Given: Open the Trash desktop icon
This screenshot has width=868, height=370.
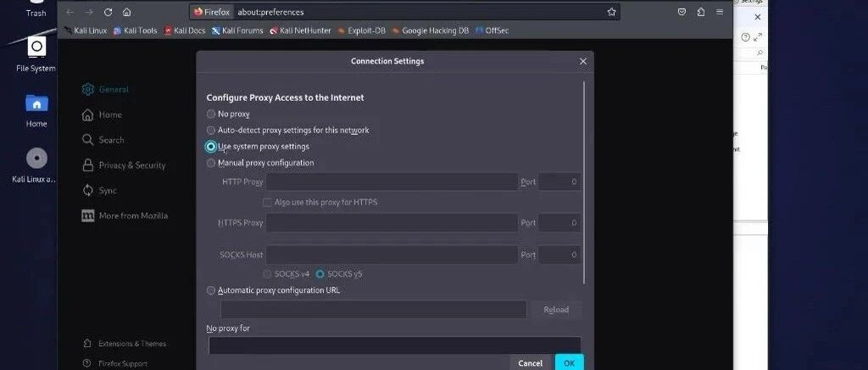Looking at the screenshot, I should coord(36,8).
